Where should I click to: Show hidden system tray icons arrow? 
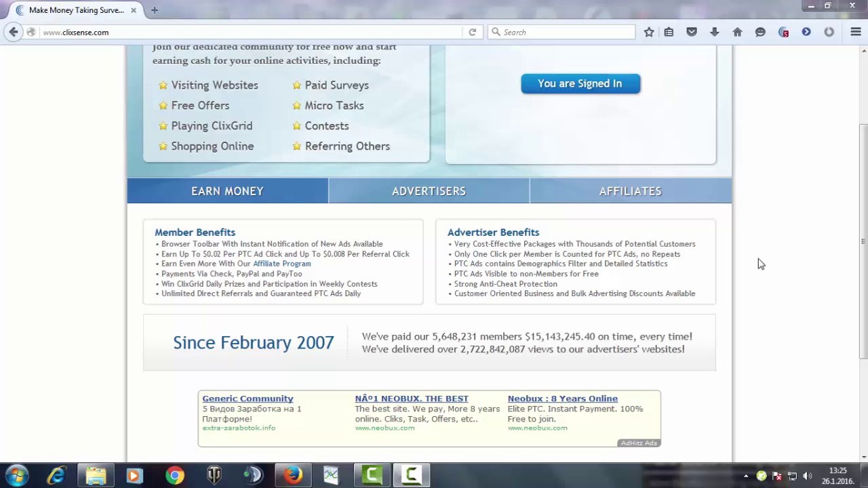(746, 476)
